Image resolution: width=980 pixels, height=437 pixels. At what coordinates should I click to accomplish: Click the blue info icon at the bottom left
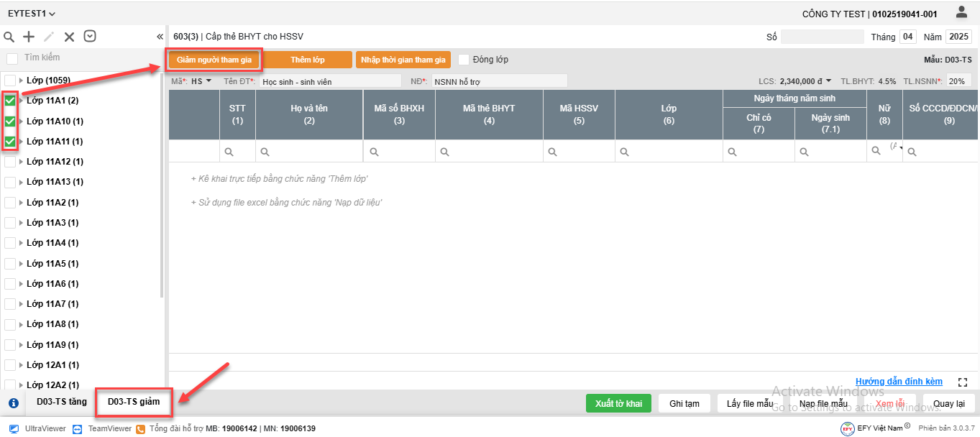13,402
